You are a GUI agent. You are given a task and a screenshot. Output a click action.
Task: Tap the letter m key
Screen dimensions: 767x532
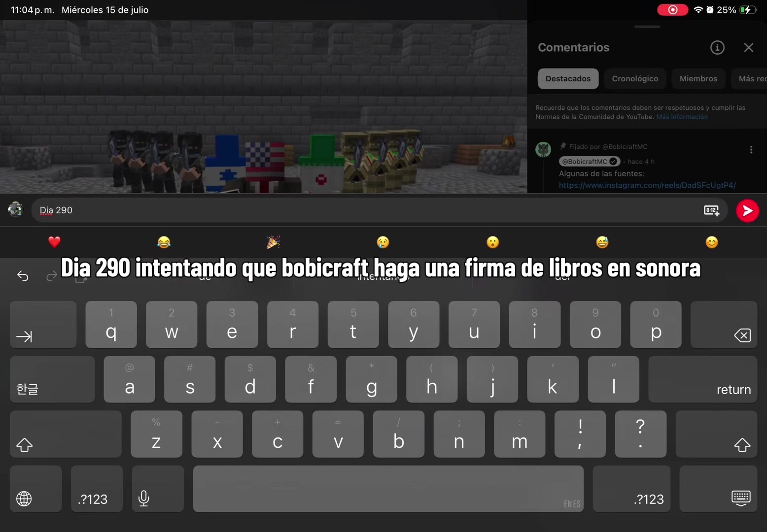520,434
